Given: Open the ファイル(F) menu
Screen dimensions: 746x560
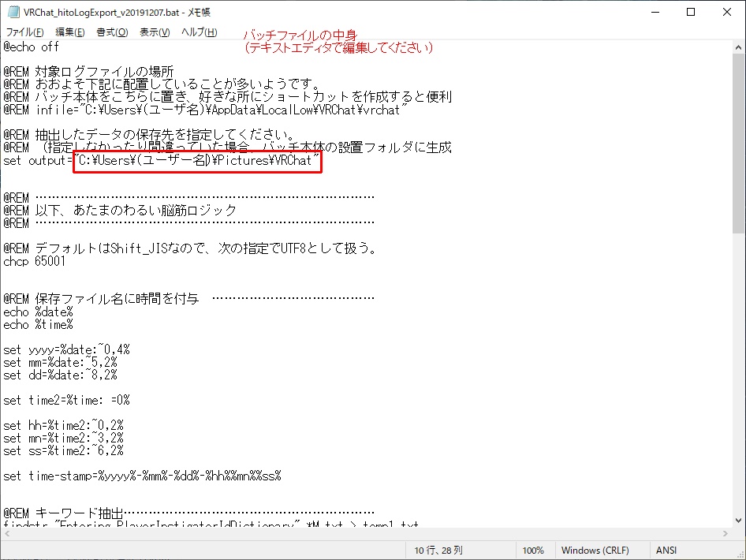Looking at the screenshot, I should pos(24,32).
